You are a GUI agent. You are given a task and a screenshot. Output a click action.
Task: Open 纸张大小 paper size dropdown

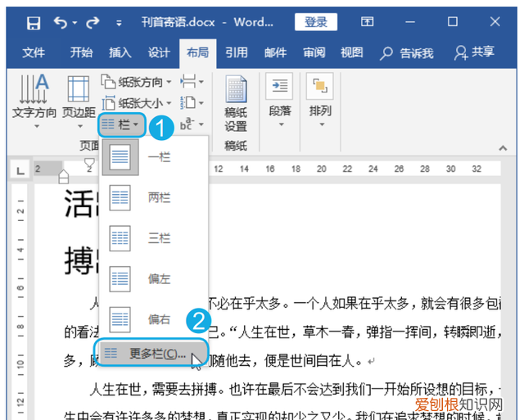tap(137, 103)
